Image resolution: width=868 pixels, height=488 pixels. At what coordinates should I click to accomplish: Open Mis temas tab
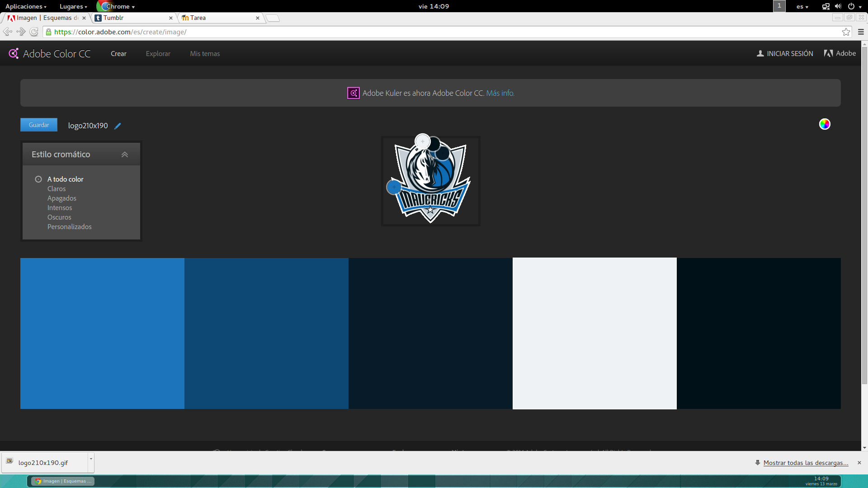pyautogui.click(x=205, y=54)
